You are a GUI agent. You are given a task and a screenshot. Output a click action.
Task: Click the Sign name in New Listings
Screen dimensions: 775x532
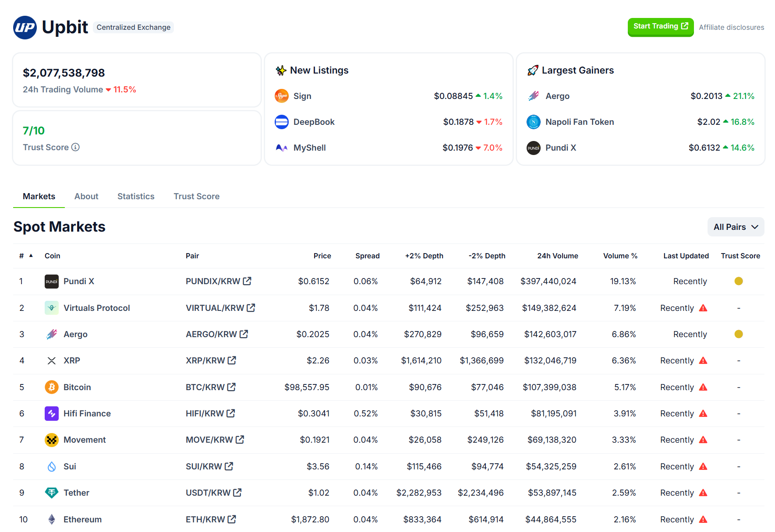coord(302,96)
